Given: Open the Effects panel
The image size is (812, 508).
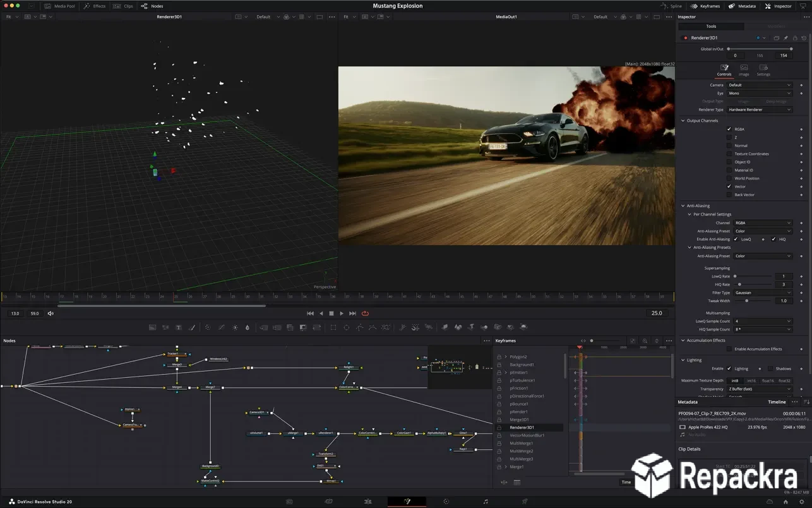Looking at the screenshot, I should pos(95,6).
